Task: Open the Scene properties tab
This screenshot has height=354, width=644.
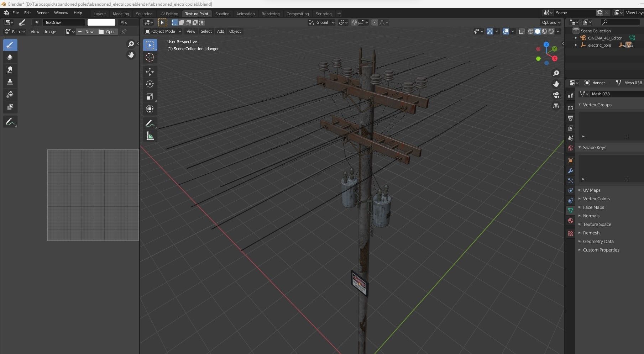Action: (571, 138)
